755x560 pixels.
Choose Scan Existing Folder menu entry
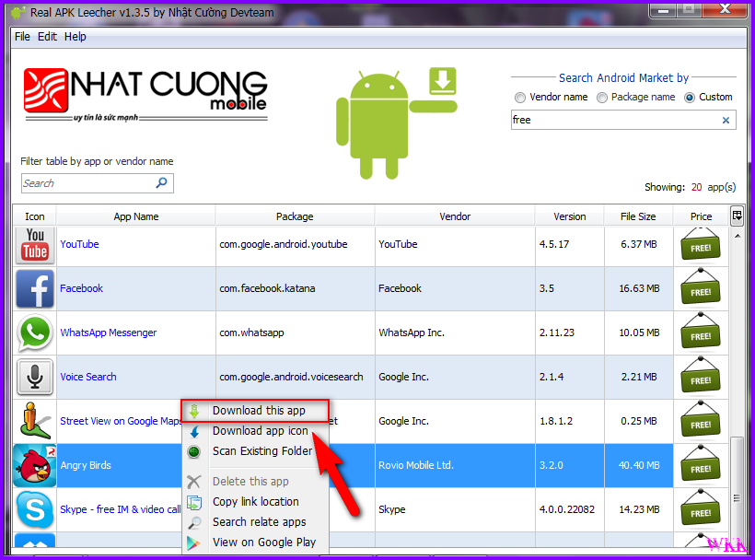click(x=255, y=451)
